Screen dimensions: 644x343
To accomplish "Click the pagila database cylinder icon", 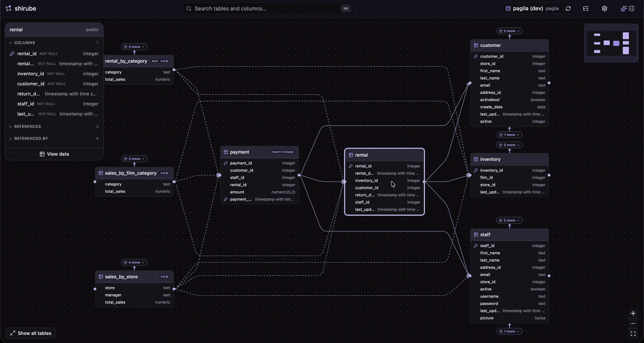I will 508,8.
